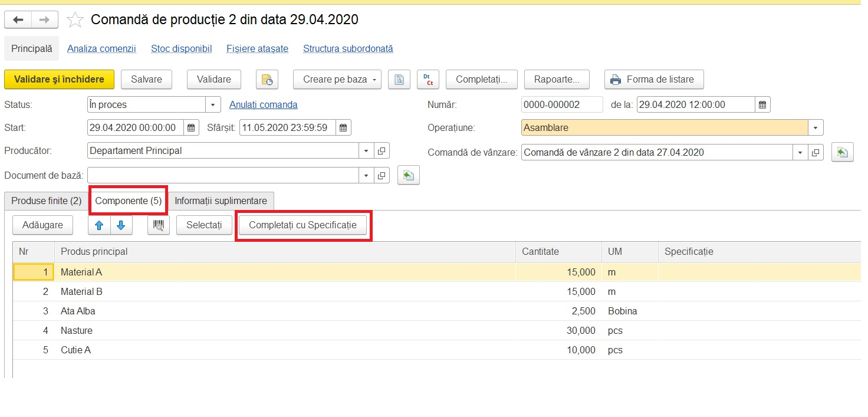The height and width of the screenshot is (417, 868).
Task: Expand the Operațiune dropdown arrow
Action: (x=816, y=127)
